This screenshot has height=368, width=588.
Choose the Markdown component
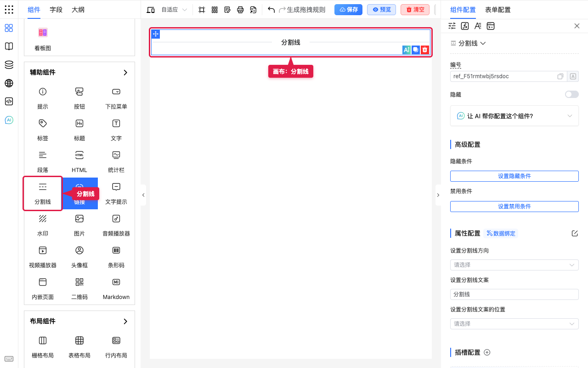click(116, 288)
